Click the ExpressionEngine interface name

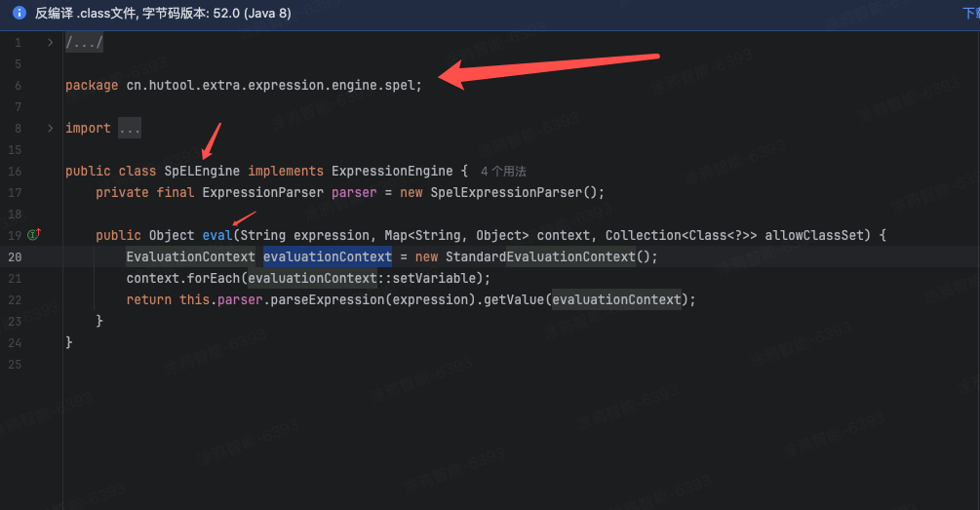(392, 172)
